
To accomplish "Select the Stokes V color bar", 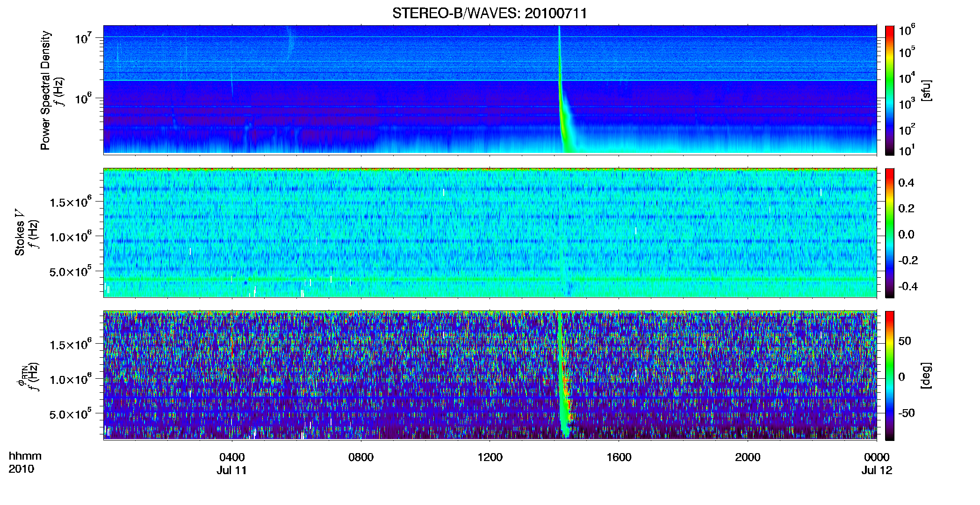I will 890,233.
